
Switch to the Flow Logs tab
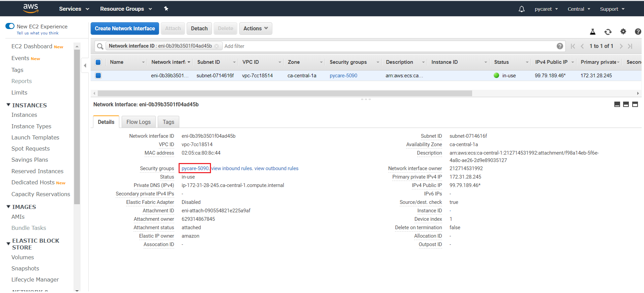click(x=139, y=122)
